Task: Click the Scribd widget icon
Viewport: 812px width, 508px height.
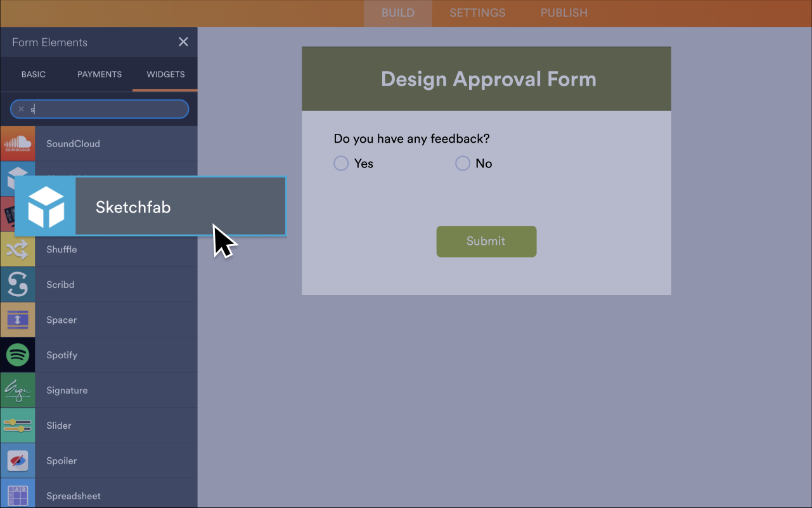Action: pyautogui.click(x=18, y=284)
